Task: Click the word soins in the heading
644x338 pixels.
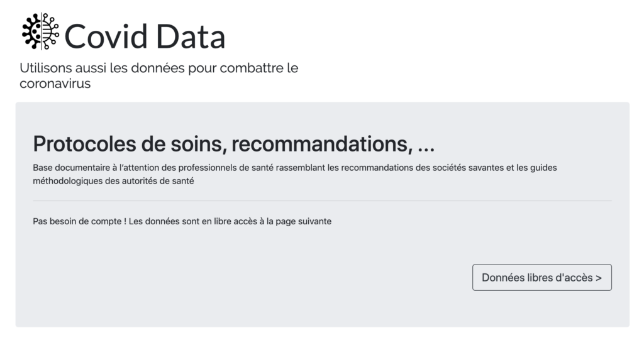Action: tap(196, 144)
